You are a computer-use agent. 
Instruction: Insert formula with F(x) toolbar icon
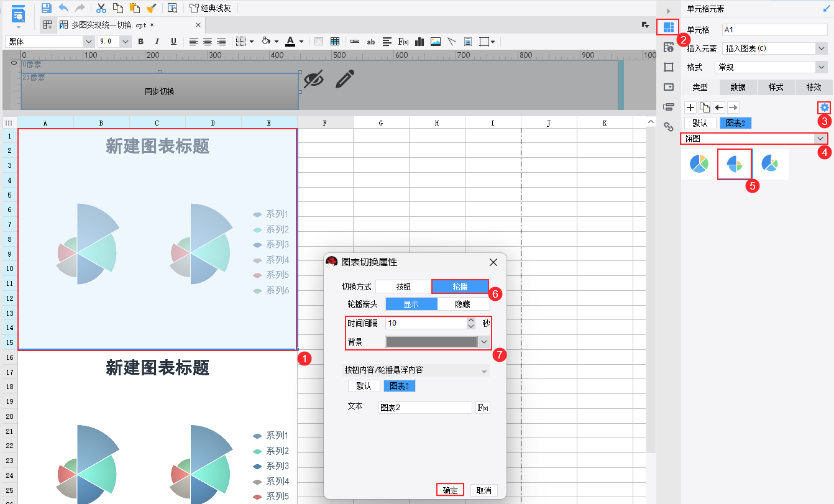tap(403, 42)
